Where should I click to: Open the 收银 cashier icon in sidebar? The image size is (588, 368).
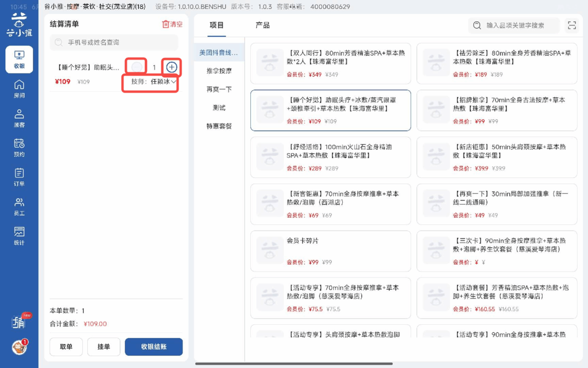click(19, 59)
